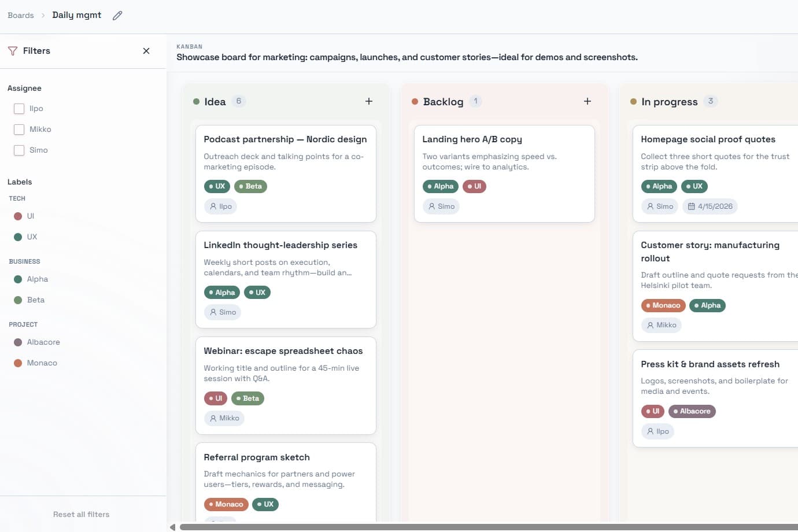
Task: Click the Daily mgmt board title
Action: click(x=77, y=15)
